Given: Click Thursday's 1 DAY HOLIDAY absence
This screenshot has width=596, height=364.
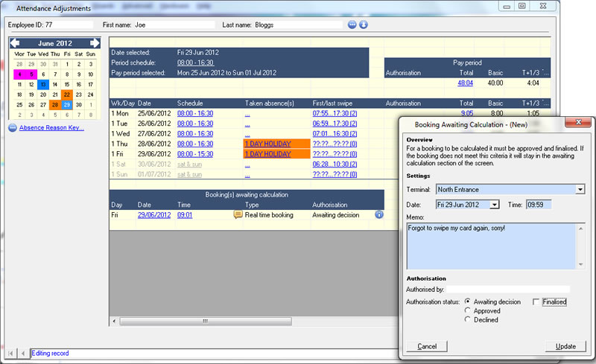Looking at the screenshot, I should tap(267, 144).
